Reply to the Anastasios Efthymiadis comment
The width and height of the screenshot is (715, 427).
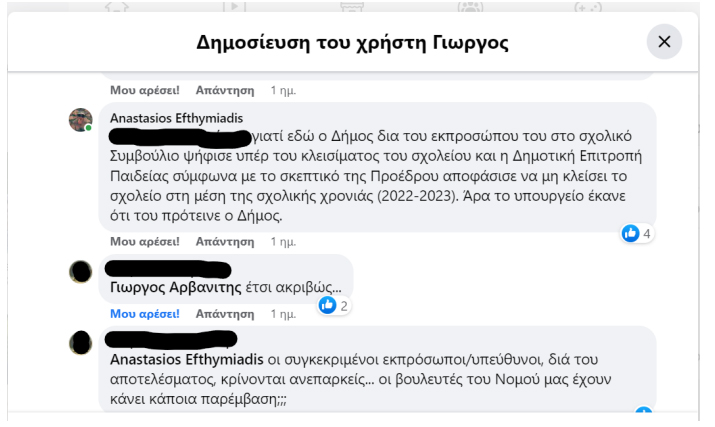coord(225,242)
